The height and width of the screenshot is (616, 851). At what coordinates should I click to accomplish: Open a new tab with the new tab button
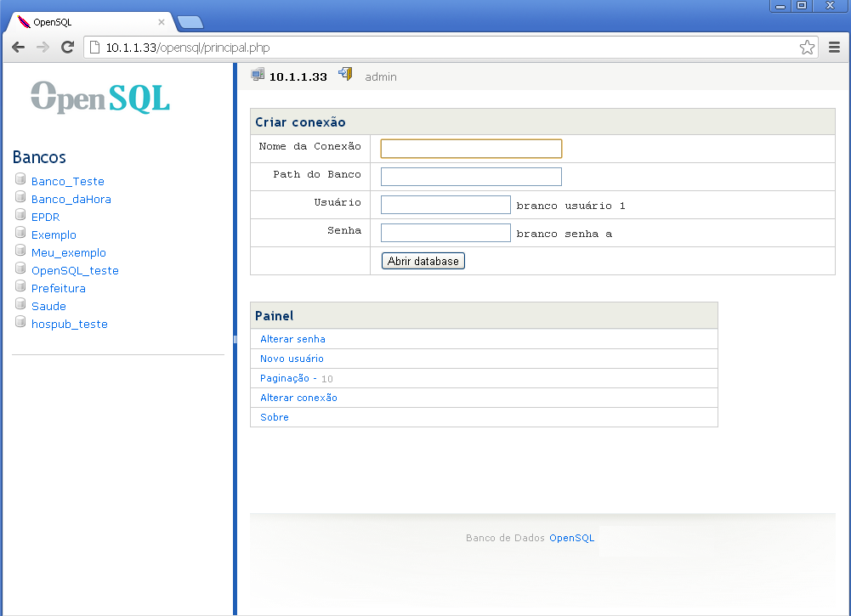coord(190,22)
